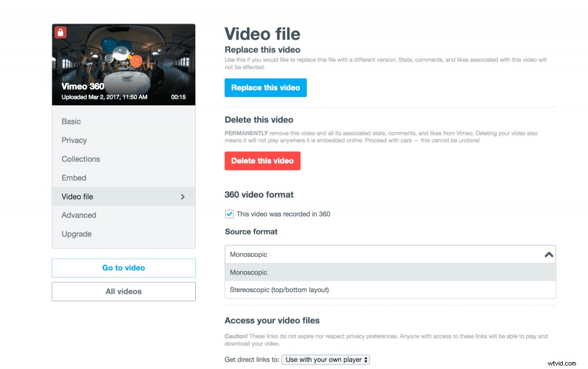Click Go to video
Screen dimensions: 588x369
tap(123, 268)
